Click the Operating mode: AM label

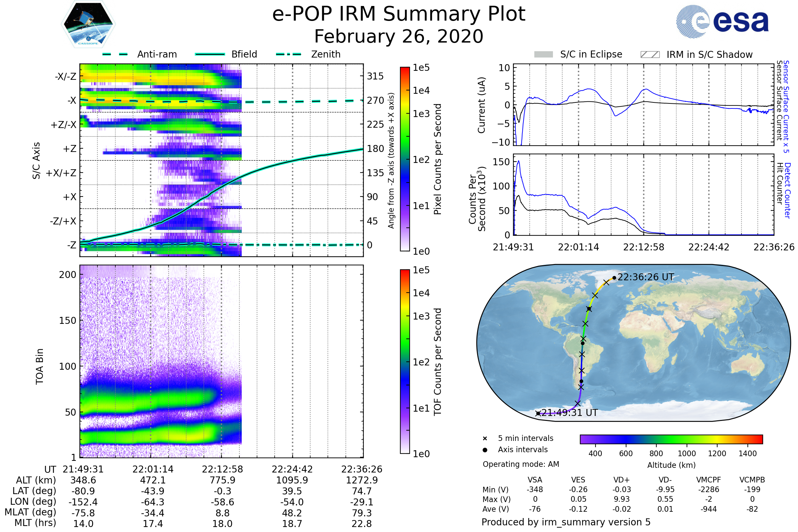pyautogui.click(x=521, y=464)
